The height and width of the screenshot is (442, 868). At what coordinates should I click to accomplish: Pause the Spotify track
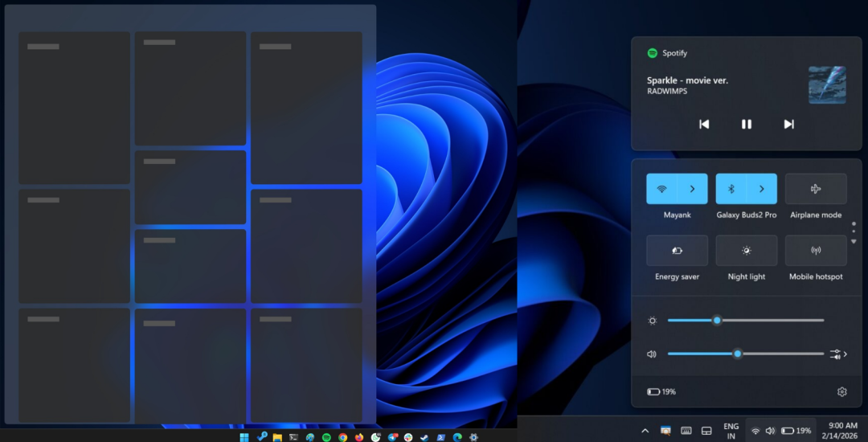coord(746,124)
